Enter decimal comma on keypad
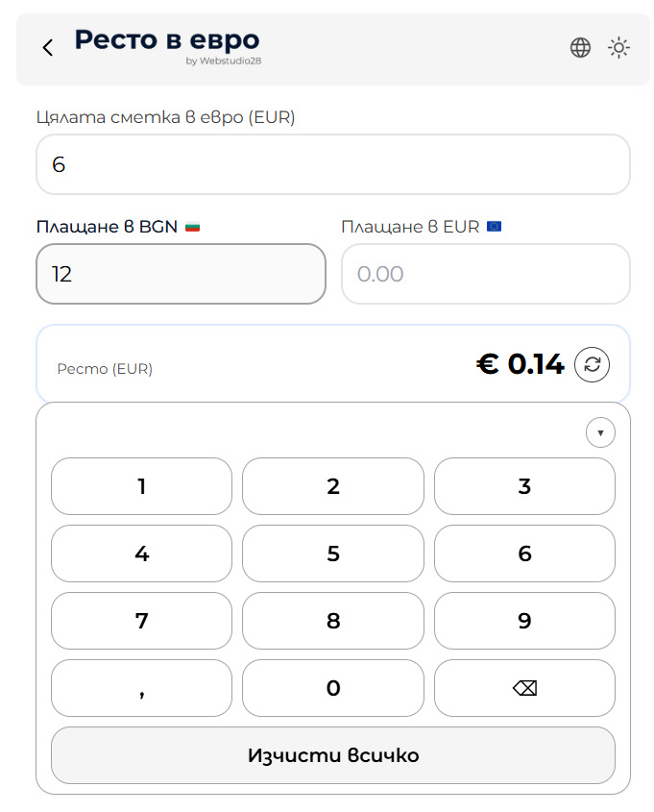 coord(141,688)
